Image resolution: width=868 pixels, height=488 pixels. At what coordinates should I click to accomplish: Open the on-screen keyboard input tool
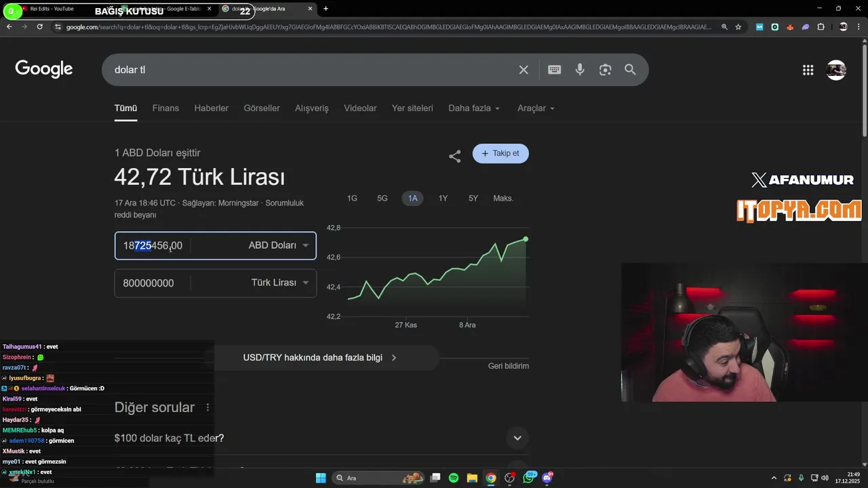coord(555,70)
